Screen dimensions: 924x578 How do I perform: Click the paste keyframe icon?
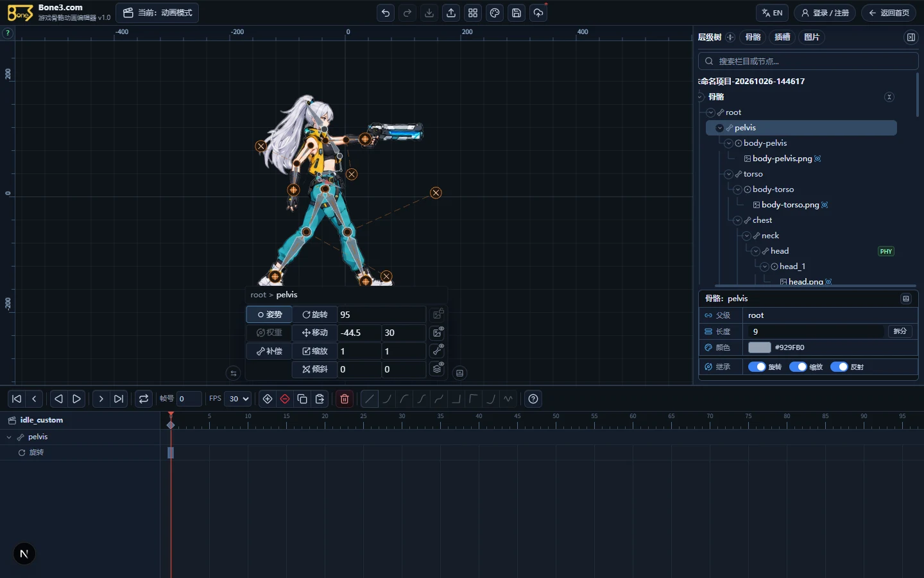pyautogui.click(x=320, y=399)
